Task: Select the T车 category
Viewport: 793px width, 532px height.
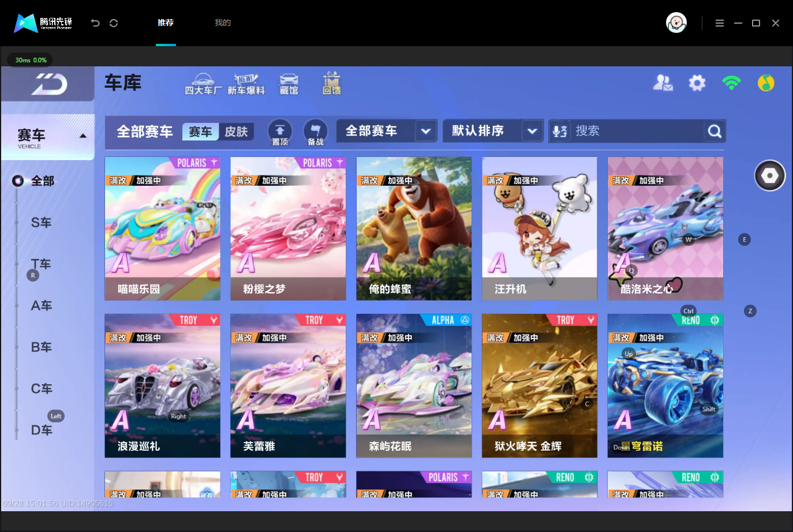Action: tap(42, 264)
